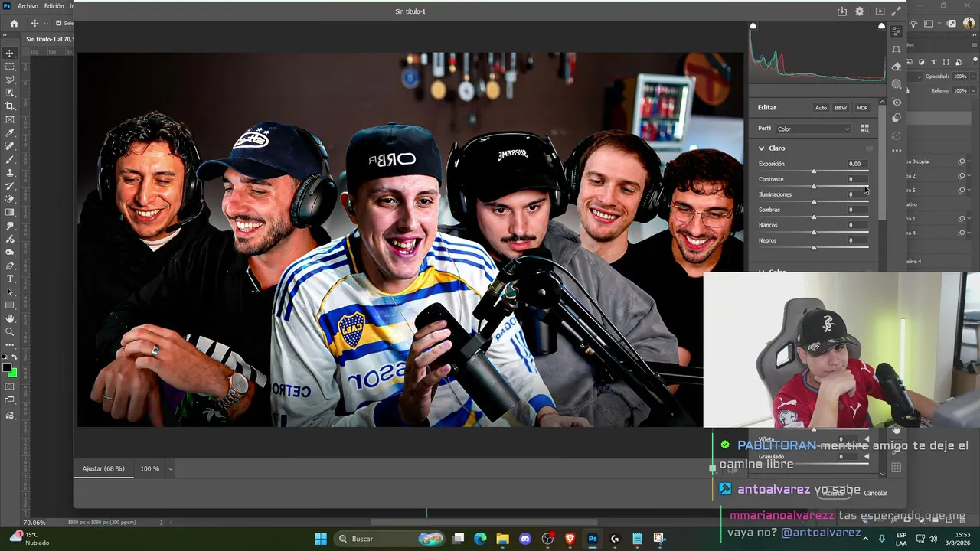Select the Horizontal Type tool

(10, 279)
